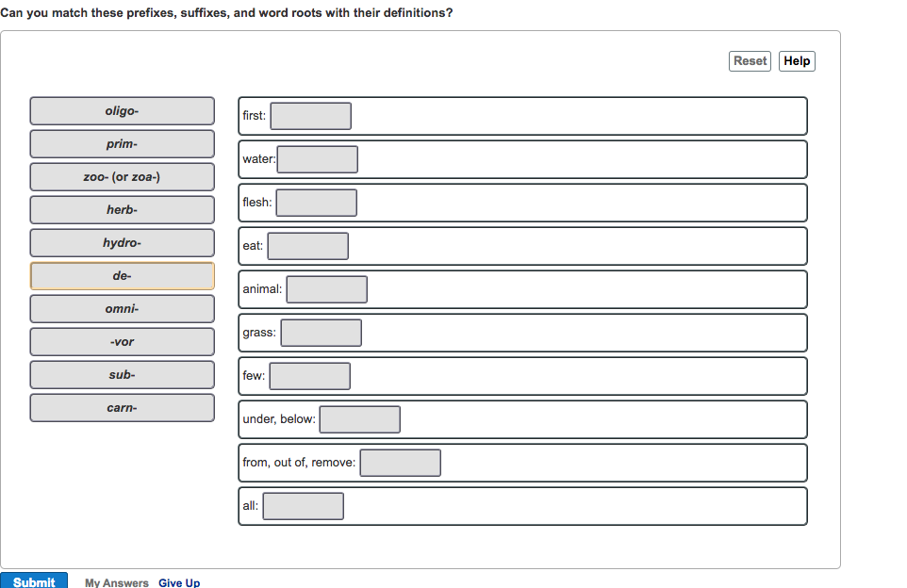
Task: Click the answer box for 'first'
Action: click(310, 116)
